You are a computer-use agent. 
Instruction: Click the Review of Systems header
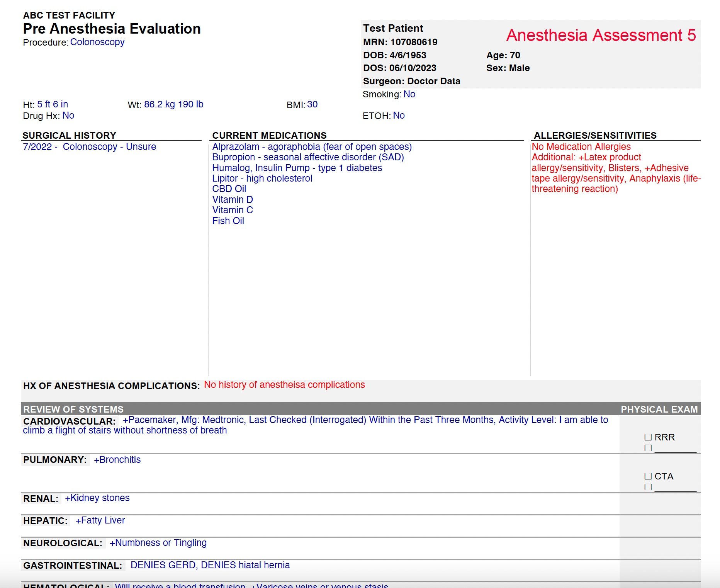(73, 409)
